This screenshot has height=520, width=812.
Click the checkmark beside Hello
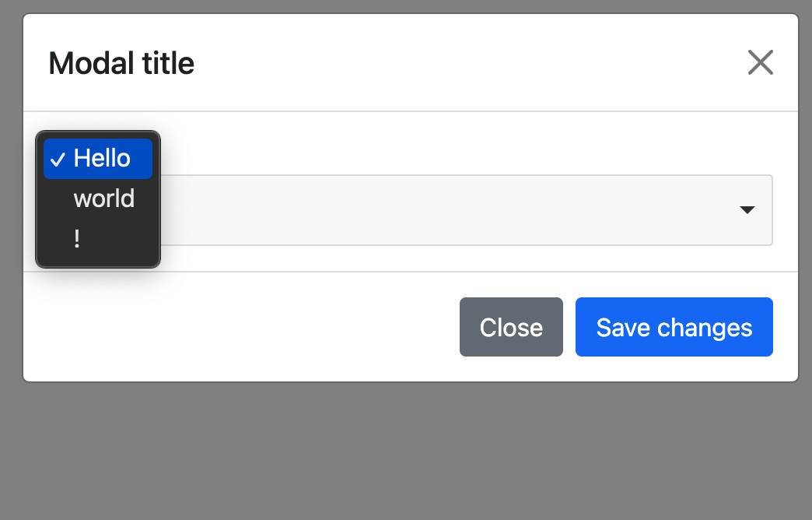[x=57, y=160]
